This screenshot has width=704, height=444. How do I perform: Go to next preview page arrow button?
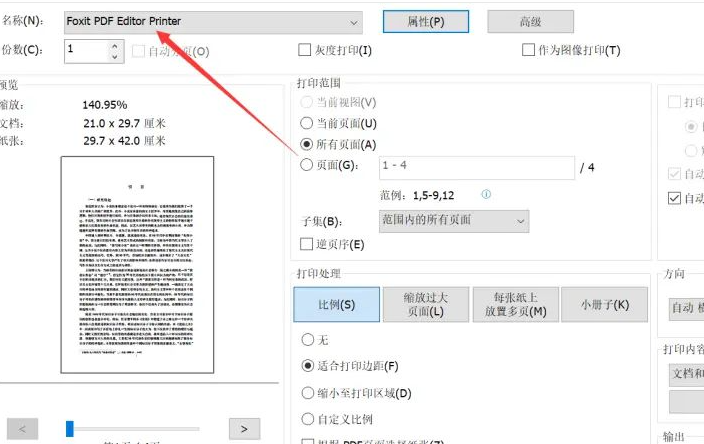pyautogui.click(x=244, y=429)
